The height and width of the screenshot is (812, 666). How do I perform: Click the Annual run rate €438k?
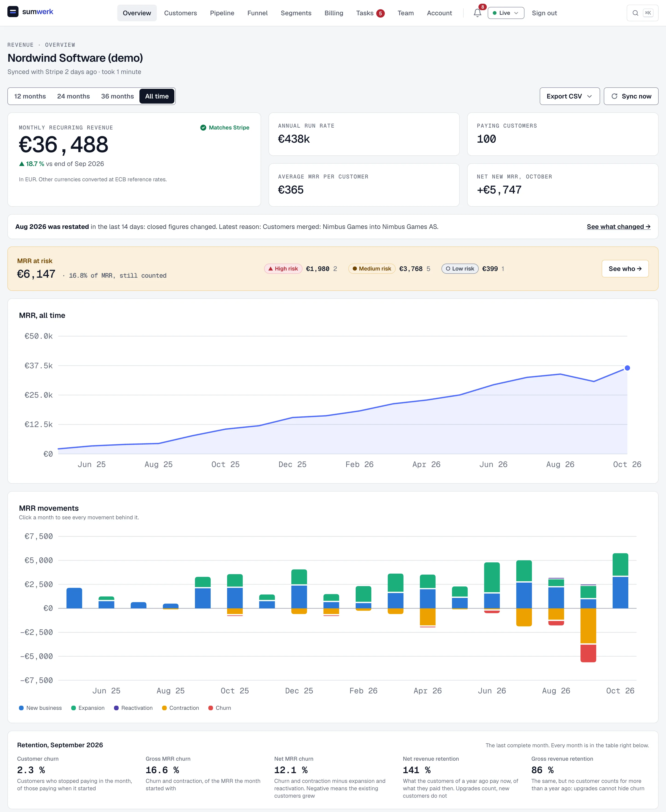point(294,139)
